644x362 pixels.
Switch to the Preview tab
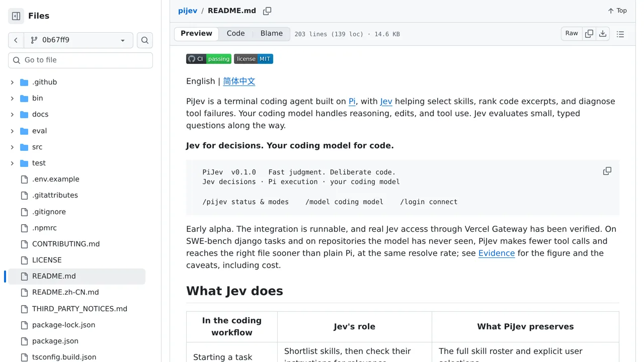(196, 34)
